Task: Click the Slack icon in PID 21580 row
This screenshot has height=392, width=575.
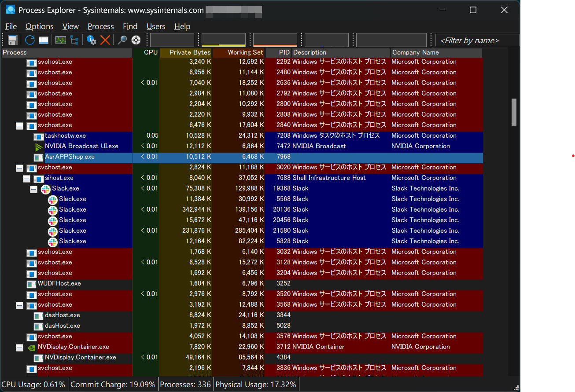Action: tap(53, 231)
